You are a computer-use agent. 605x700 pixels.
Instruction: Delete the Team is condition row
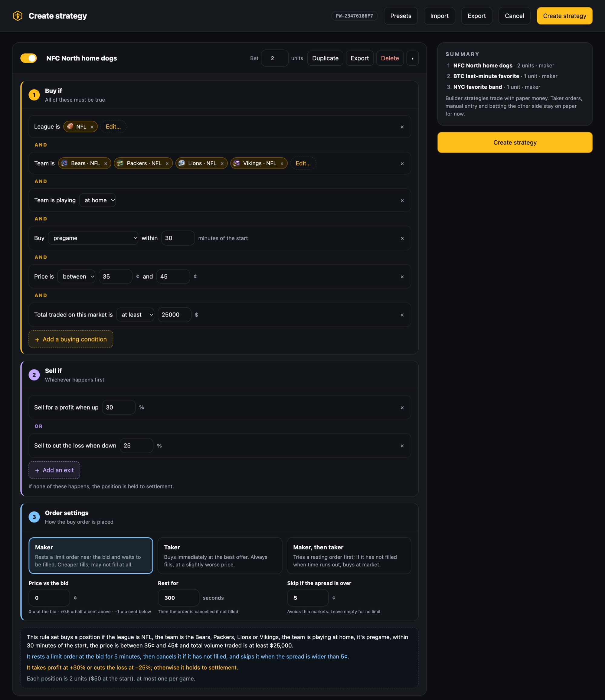402,164
